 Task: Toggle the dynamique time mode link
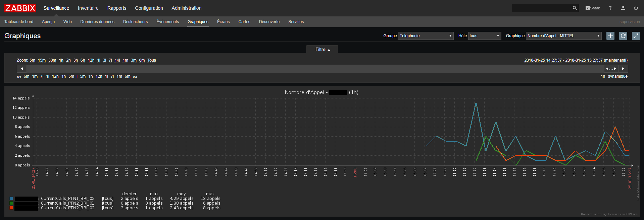coord(617,76)
